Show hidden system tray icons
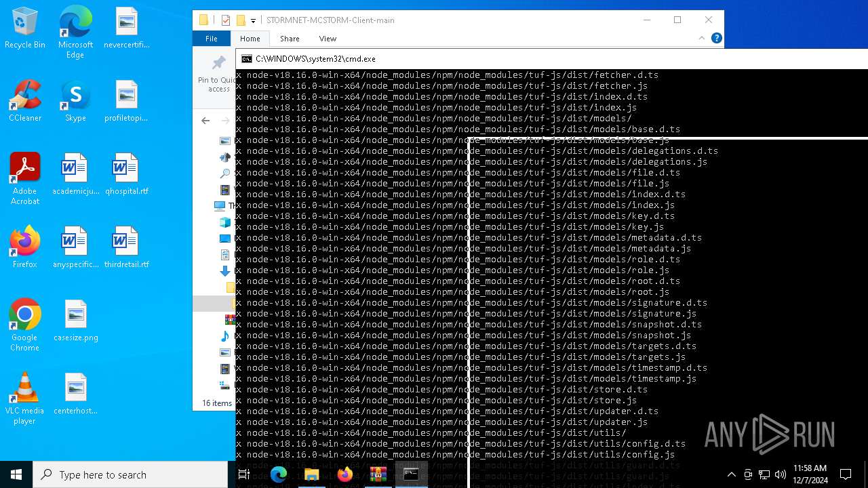 tap(731, 474)
